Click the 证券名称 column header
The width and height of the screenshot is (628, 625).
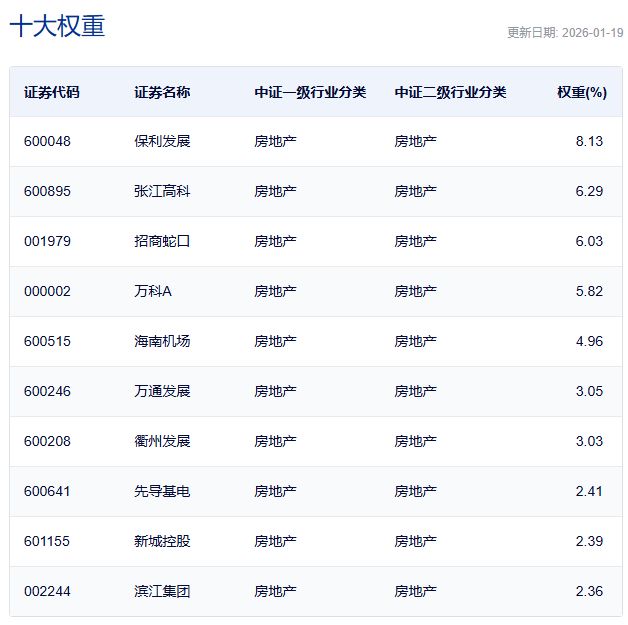[x=162, y=92]
